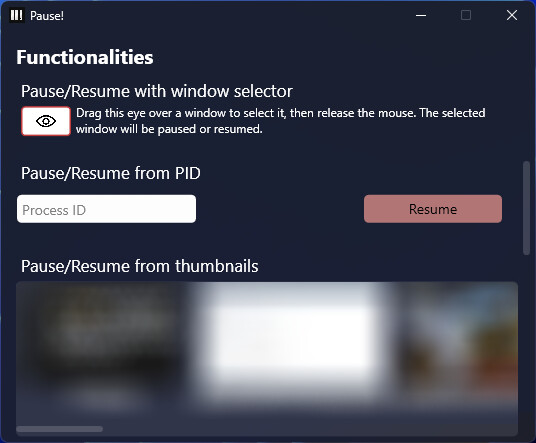Click the 'Pause/Resume from PID' heading
This screenshot has height=443, width=536.
click(x=111, y=173)
